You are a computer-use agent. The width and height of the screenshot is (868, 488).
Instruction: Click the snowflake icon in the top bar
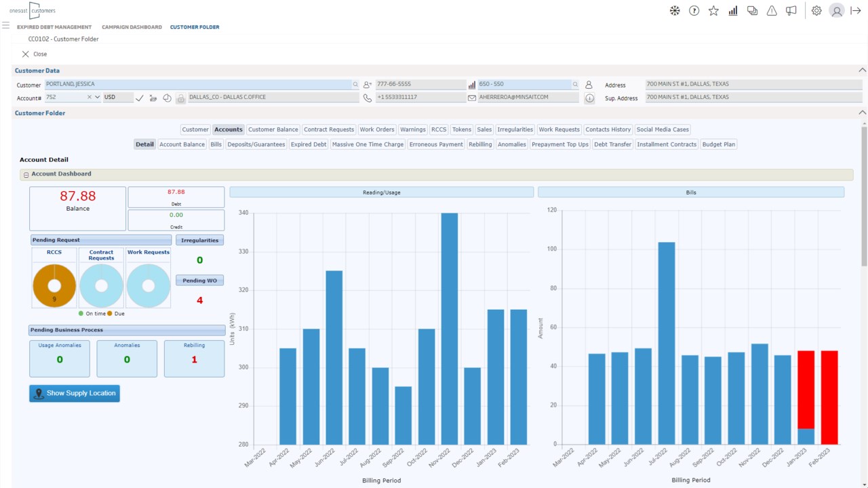point(675,11)
